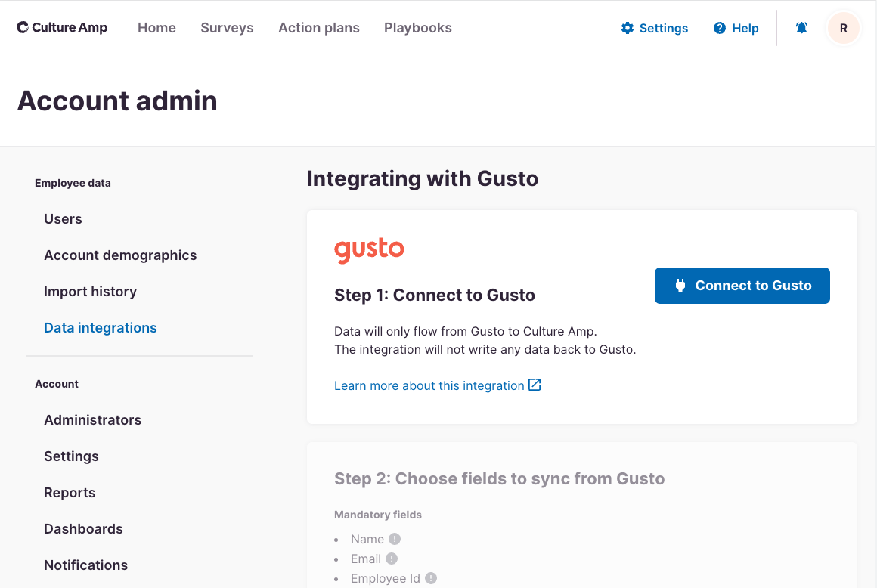The width and height of the screenshot is (877, 588).
Task: Open Reports in the sidebar
Action: (70, 493)
